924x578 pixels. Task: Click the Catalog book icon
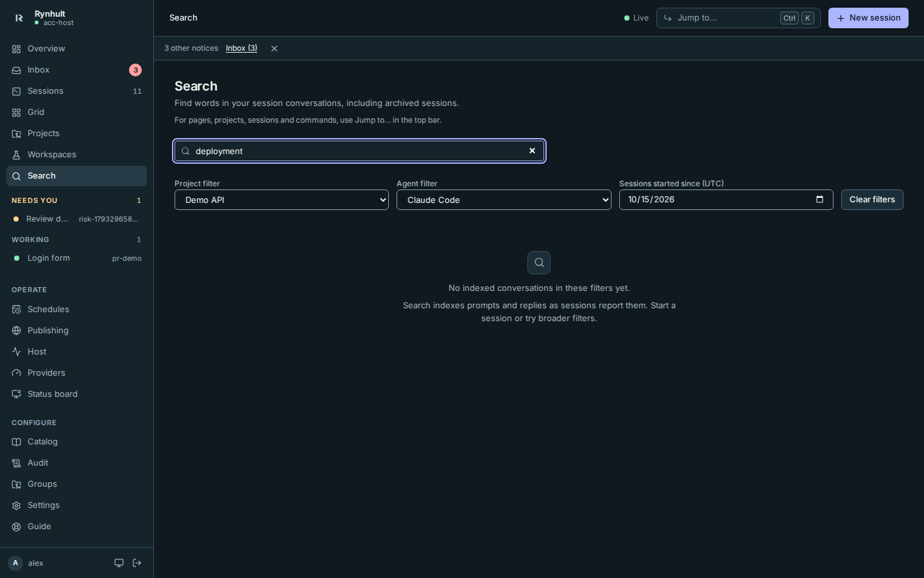(17, 442)
